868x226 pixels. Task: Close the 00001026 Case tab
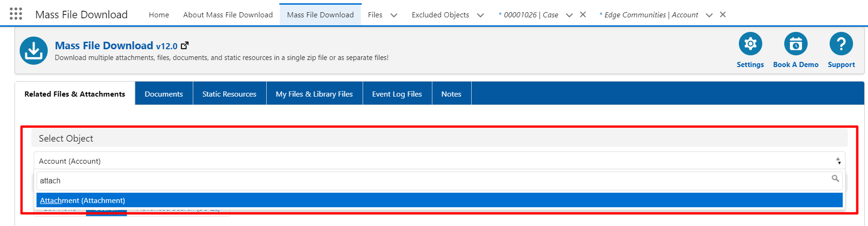pyautogui.click(x=583, y=15)
